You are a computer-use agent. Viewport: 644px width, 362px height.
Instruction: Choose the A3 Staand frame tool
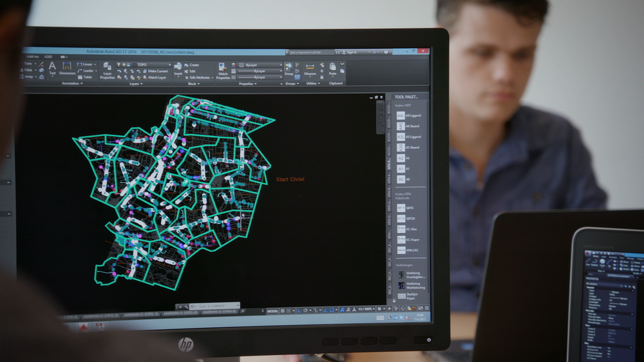tap(408, 147)
